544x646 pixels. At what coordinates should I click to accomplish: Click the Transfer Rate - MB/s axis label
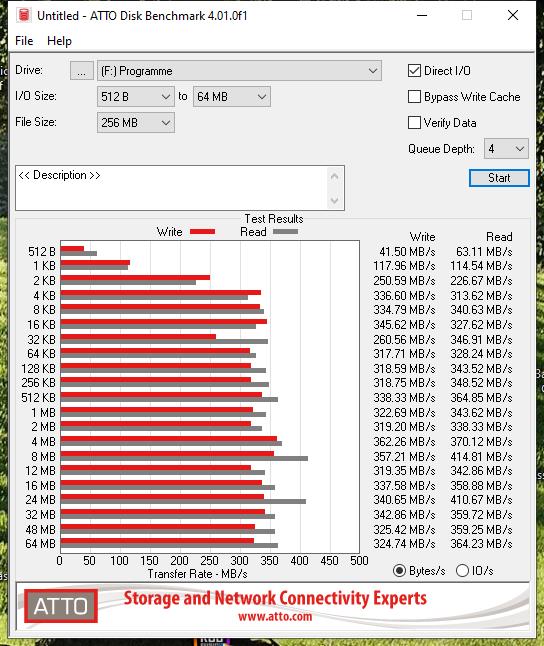(x=197, y=574)
